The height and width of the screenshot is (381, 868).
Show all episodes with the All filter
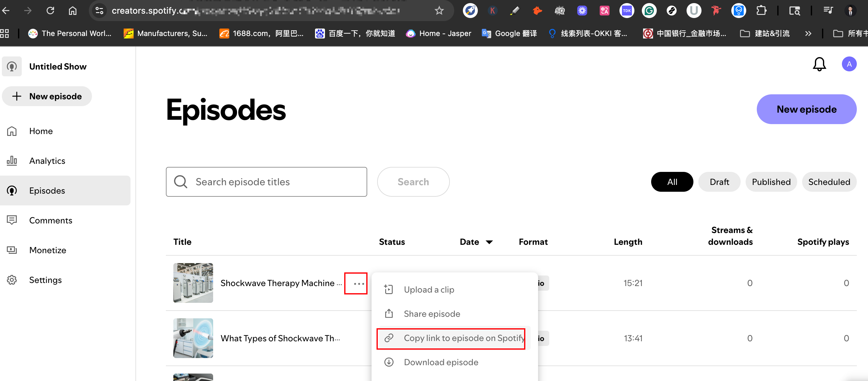pyautogui.click(x=672, y=182)
